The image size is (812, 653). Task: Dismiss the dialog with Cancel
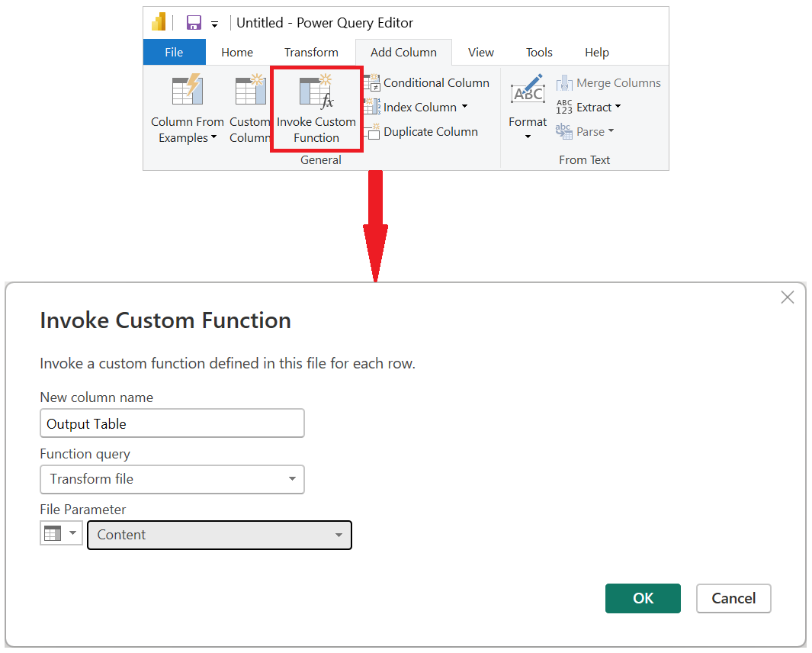[x=733, y=598]
